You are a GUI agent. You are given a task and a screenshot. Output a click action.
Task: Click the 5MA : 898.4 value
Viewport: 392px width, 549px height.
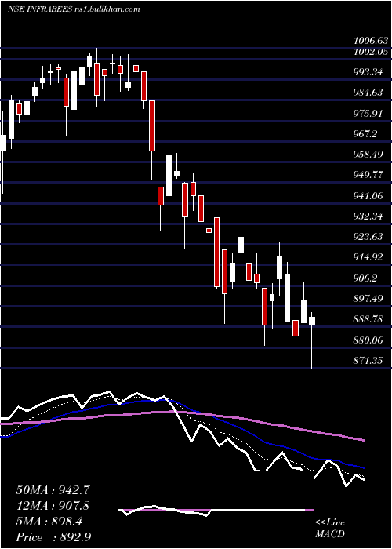point(49,522)
